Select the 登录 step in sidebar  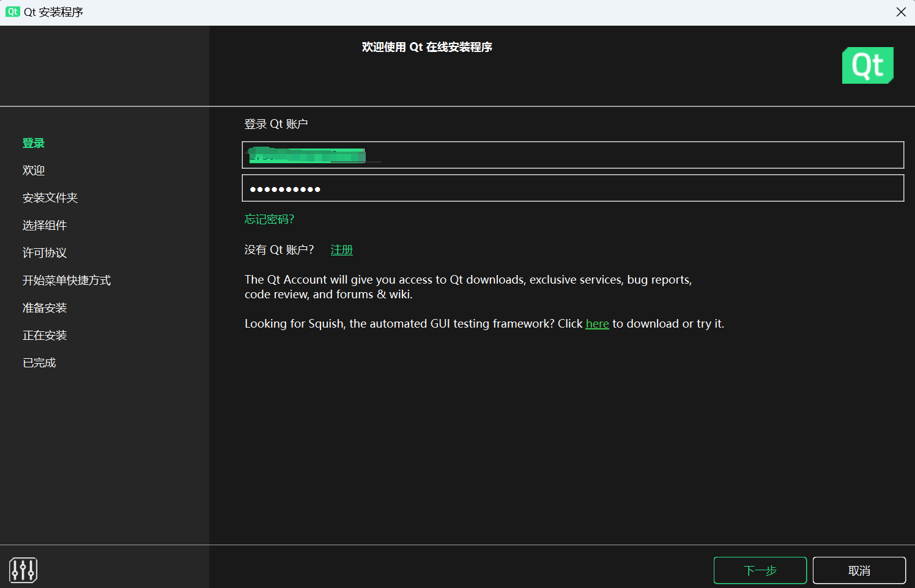coord(34,143)
